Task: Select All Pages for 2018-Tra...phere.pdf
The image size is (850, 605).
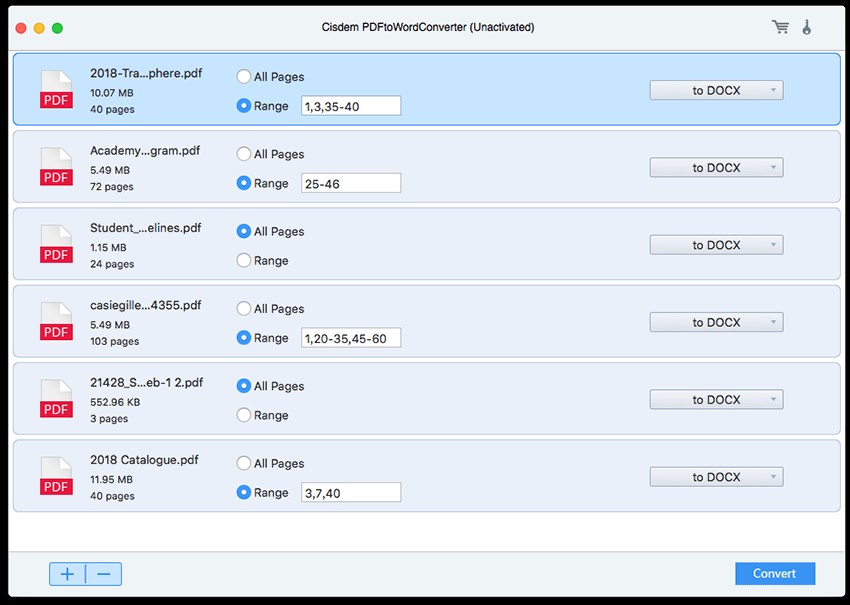Action: pos(242,76)
